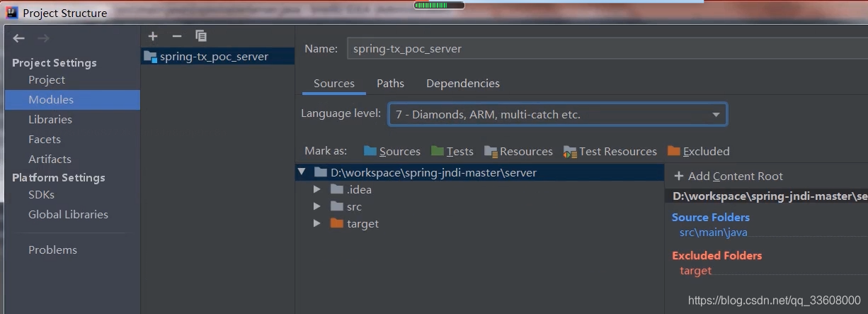Open the Language level dropdown
This screenshot has width=868, height=314.
tap(557, 114)
